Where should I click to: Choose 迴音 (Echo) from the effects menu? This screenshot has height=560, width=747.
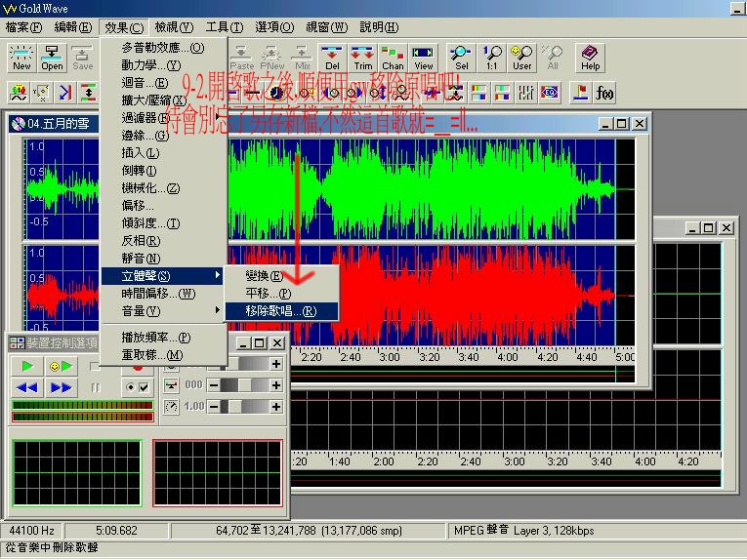tap(145, 82)
